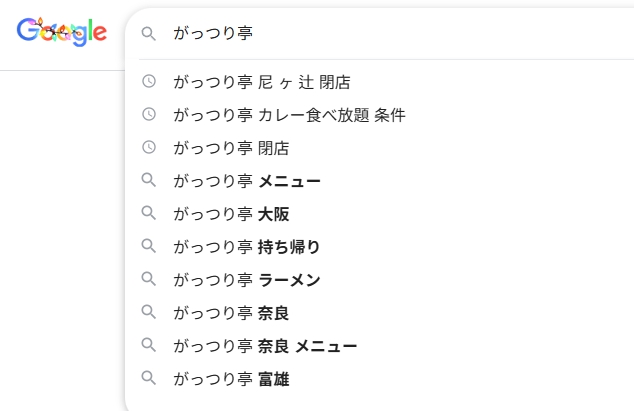This screenshot has height=411, width=634.
Task: Click clock icon beside がっつり亭 閉店
Action: click(x=149, y=147)
